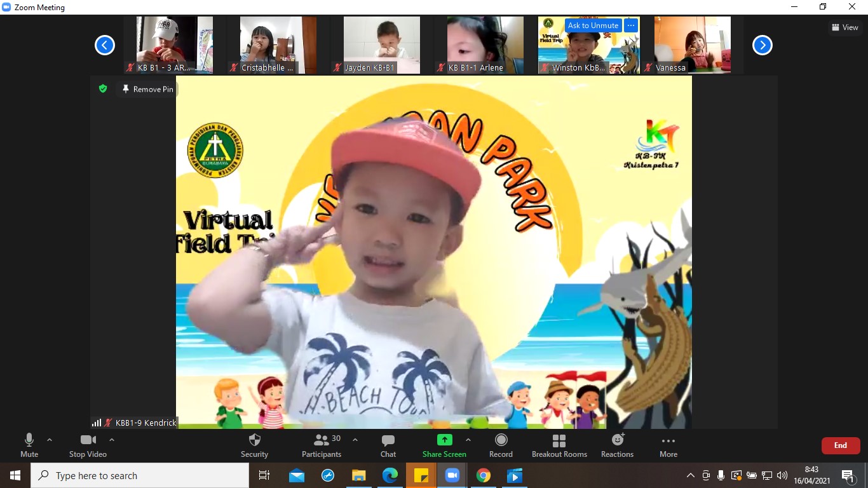Open the green encryption shield info
868x488 pixels.
(103, 89)
